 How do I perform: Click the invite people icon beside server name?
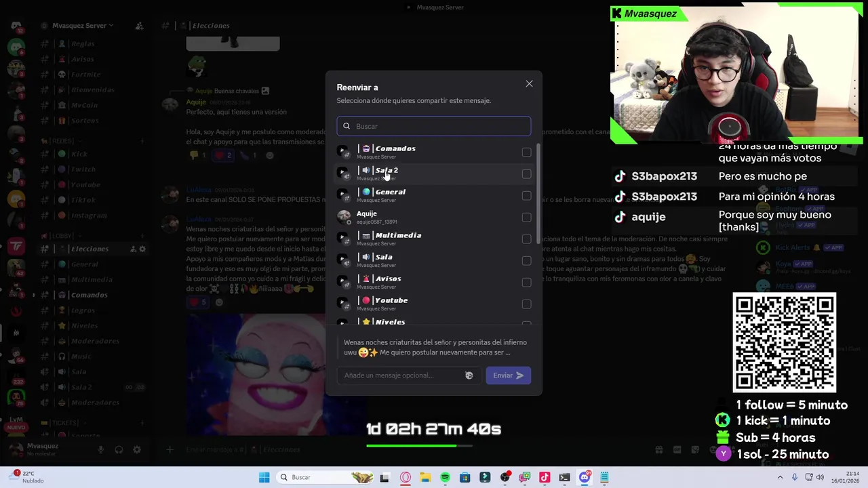point(139,26)
